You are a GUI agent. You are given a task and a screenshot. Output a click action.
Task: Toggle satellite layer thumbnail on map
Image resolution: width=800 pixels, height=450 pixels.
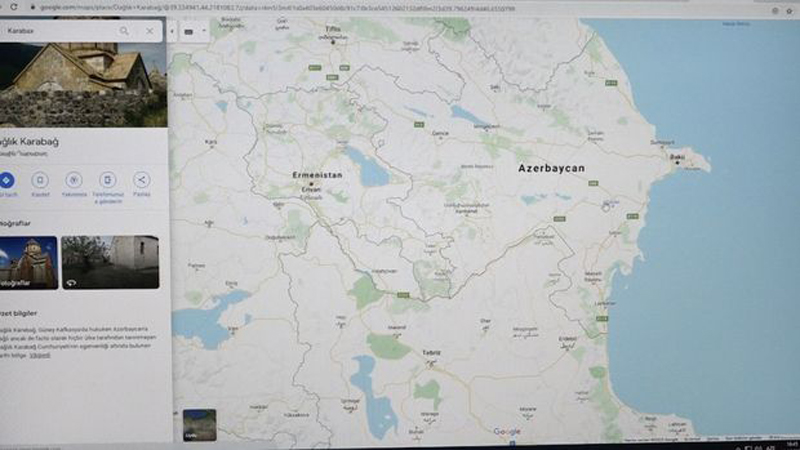click(199, 423)
